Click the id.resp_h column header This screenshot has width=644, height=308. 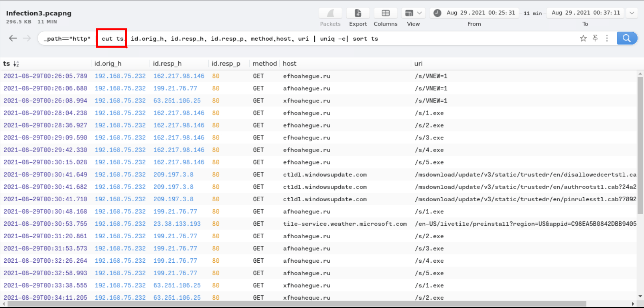click(167, 63)
